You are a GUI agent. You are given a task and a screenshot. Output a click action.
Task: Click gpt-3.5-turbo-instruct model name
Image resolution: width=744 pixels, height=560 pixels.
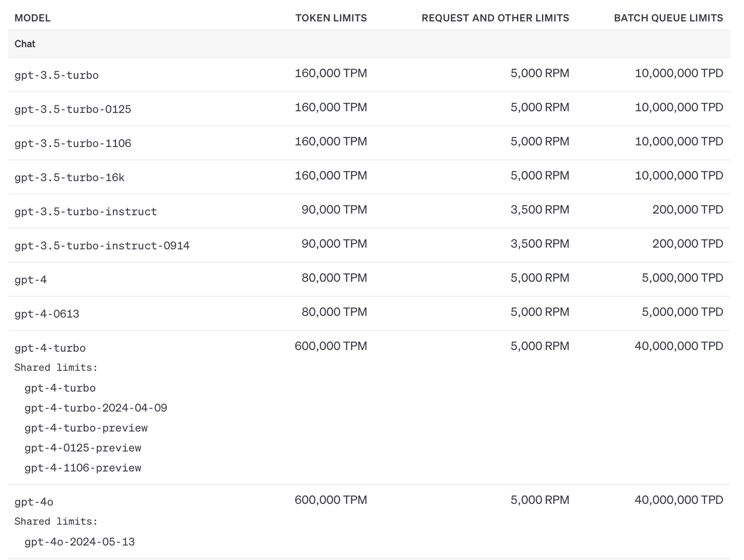[x=86, y=212]
